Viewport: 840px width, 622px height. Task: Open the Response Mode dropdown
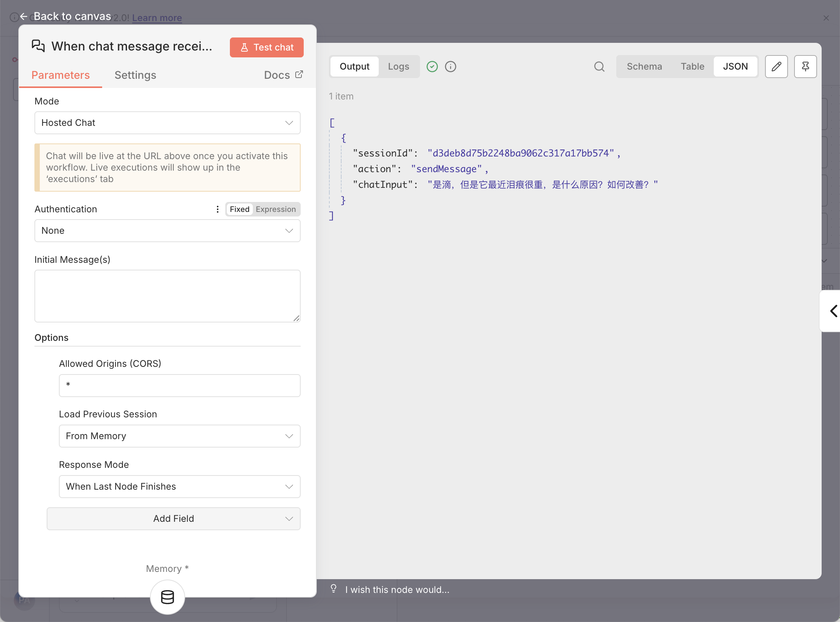click(x=179, y=487)
